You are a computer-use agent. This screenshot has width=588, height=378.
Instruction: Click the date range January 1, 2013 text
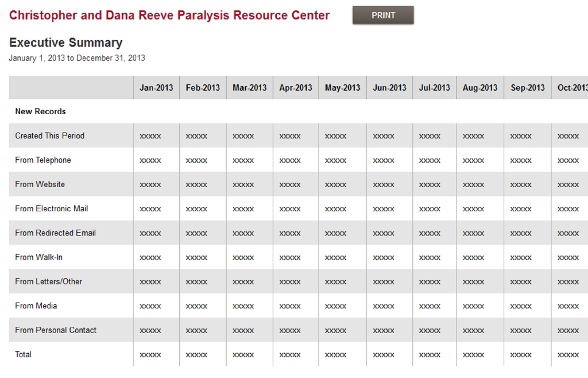tap(77, 58)
